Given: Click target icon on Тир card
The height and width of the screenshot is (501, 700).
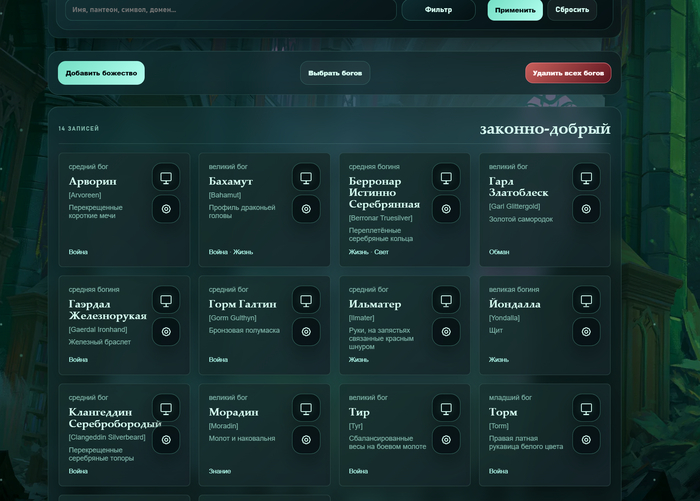Looking at the screenshot, I should coord(446,439).
